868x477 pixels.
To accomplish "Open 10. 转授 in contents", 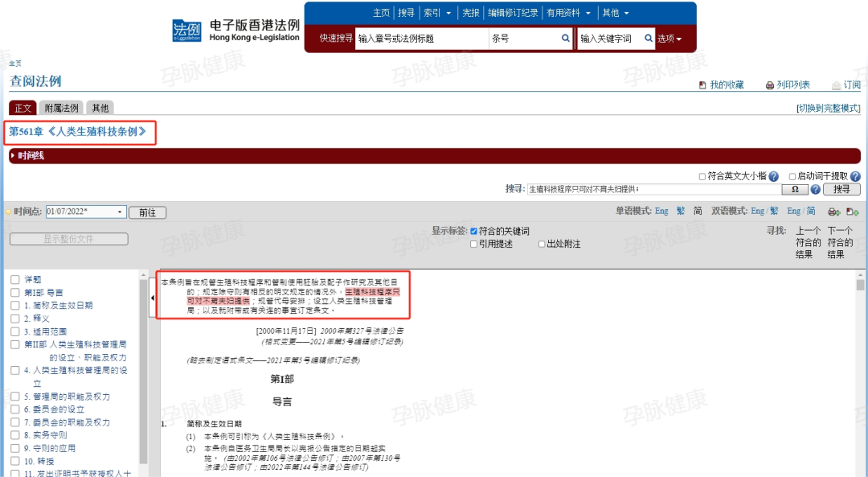I will point(39,462).
